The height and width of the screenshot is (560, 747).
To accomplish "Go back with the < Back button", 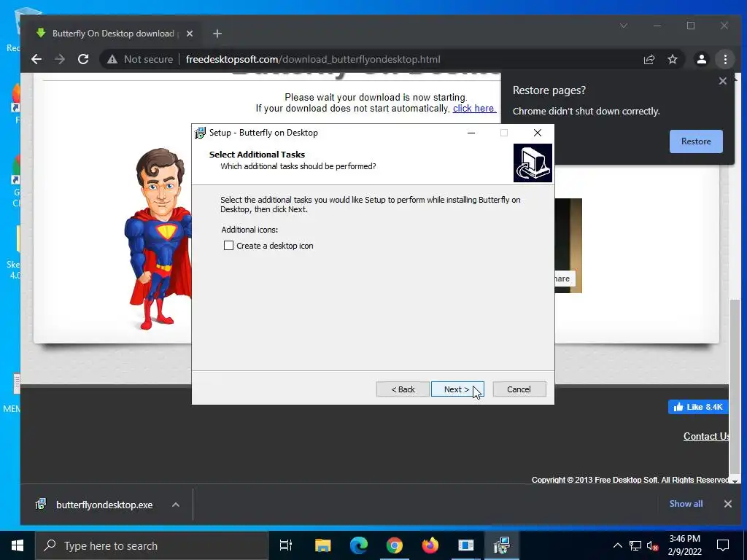I will pyautogui.click(x=403, y=389).
